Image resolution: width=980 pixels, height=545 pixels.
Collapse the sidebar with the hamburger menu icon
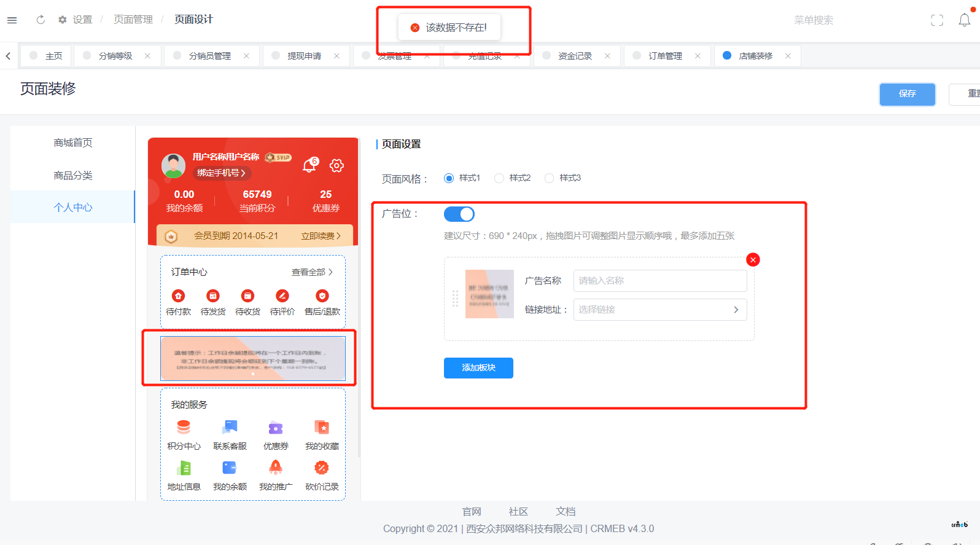pos(12,20)
